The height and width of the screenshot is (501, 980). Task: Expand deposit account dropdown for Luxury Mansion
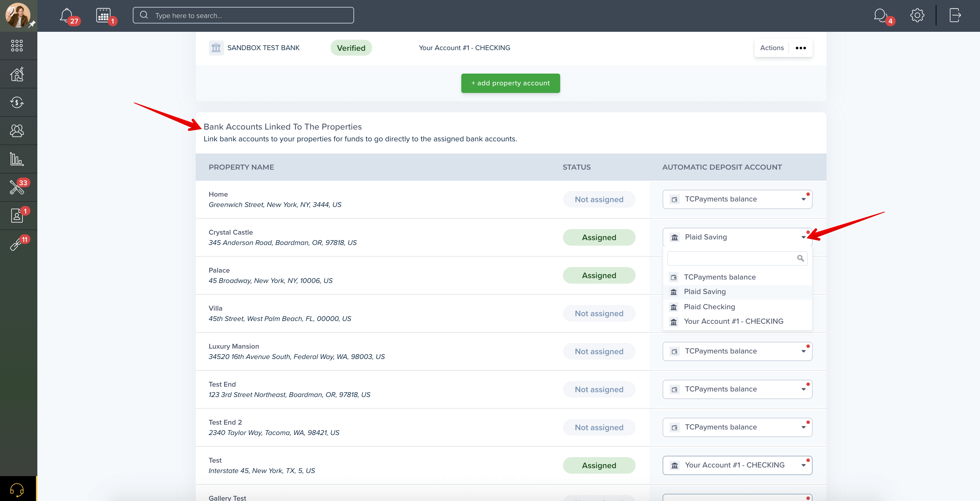(737, 351)
